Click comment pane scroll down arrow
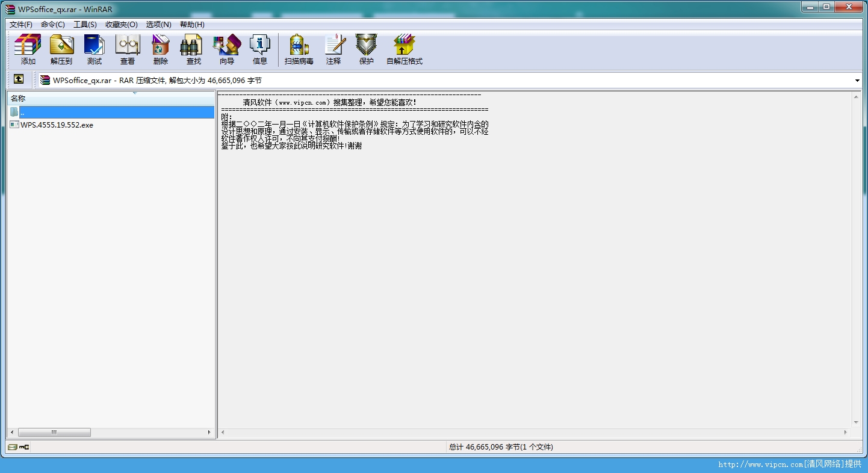Image resolution: width=868 pixels, height=473 pixels. pyautogui.click(x=856, y=422)
